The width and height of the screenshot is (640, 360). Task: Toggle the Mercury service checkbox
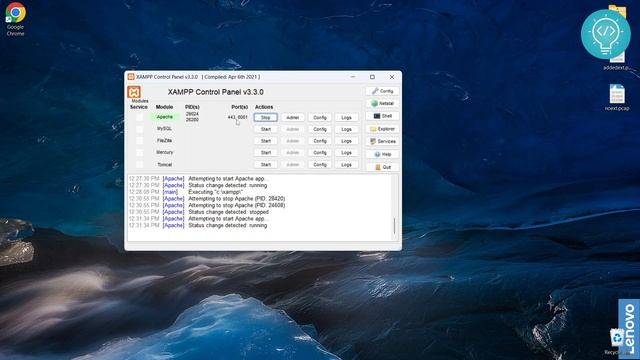140,152
